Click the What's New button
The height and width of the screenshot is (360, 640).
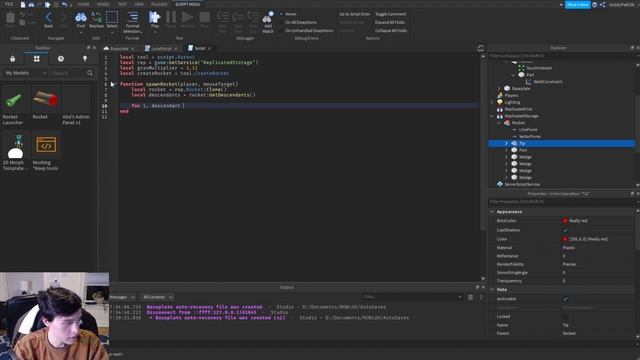[x=577, y=4]
